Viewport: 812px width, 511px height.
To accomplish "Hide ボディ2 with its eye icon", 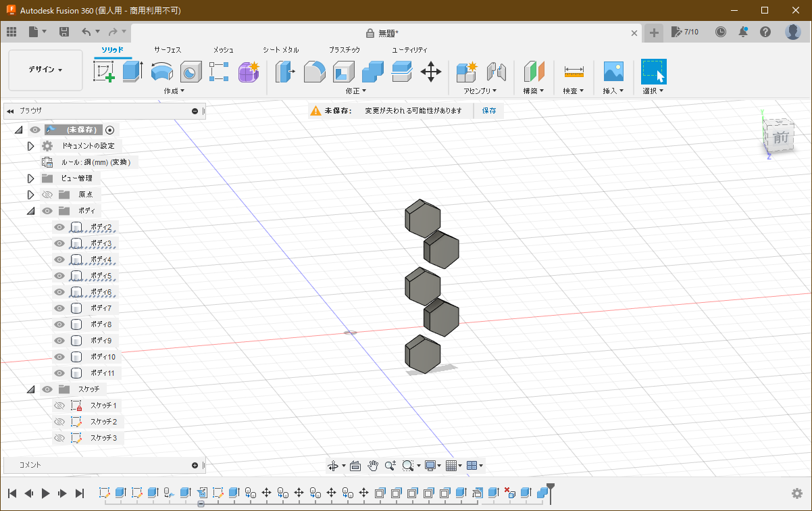I will [x=59, y=227].
